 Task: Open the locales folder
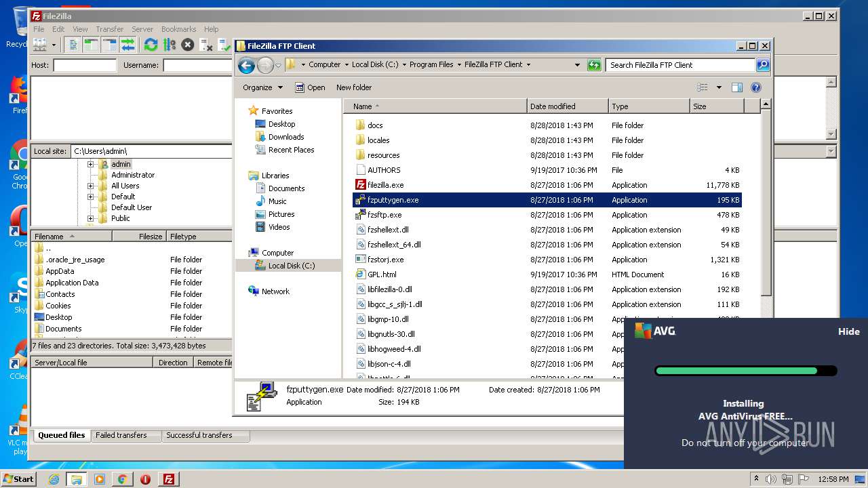[378, 140]
